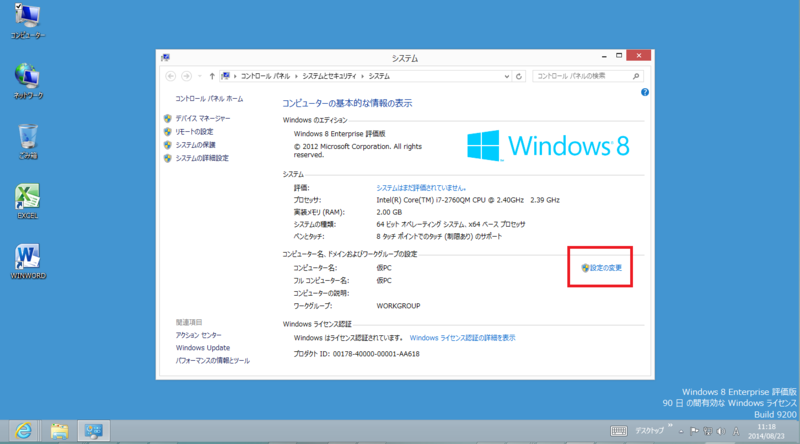
Task: Open the recent locations dropdown arrow
Action: [x=199, y=76]
